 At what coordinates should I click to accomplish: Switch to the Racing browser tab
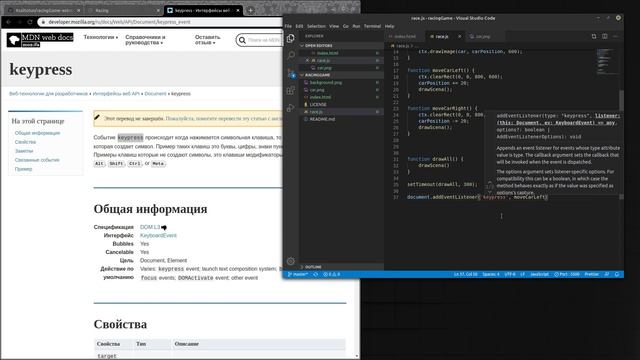[x=123, y=10]
